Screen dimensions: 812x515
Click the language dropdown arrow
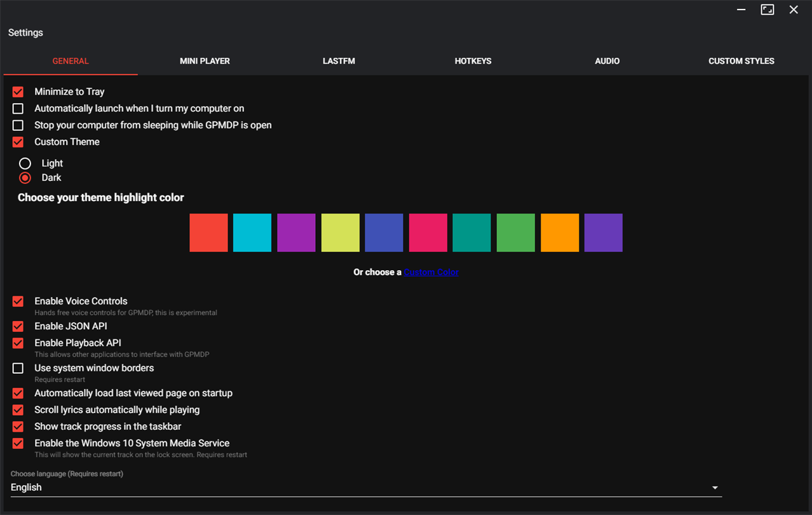pyautogui.click(x=715, y=488)
